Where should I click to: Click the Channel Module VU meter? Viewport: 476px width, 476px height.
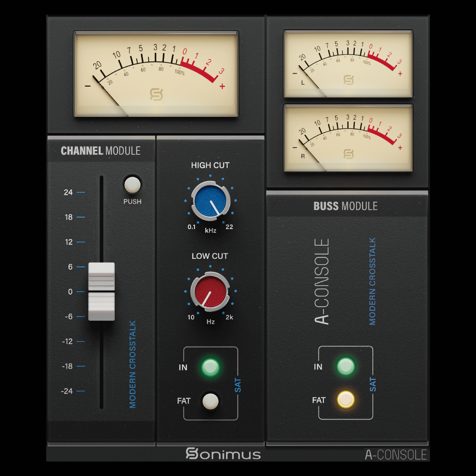(x=156, y=74)
